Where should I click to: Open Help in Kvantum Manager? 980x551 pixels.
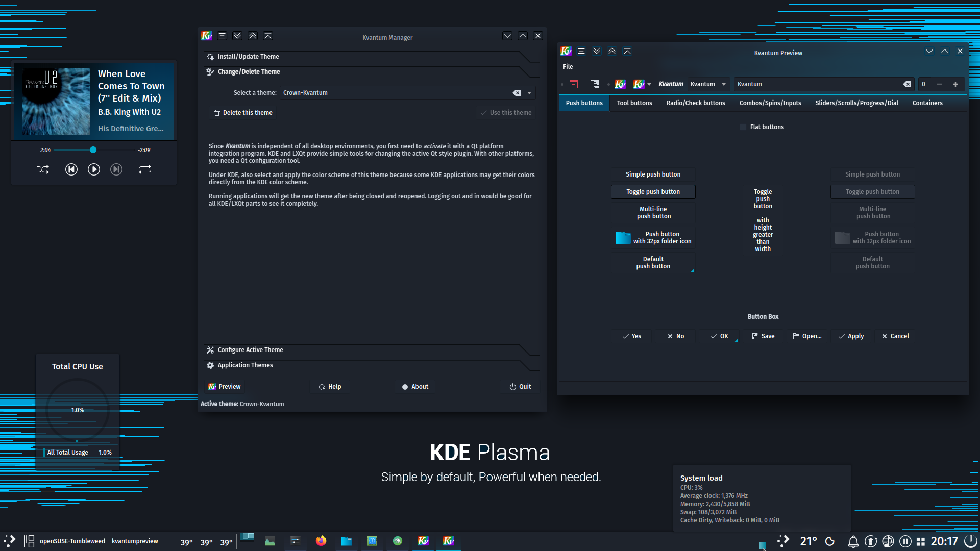(330, 387)
